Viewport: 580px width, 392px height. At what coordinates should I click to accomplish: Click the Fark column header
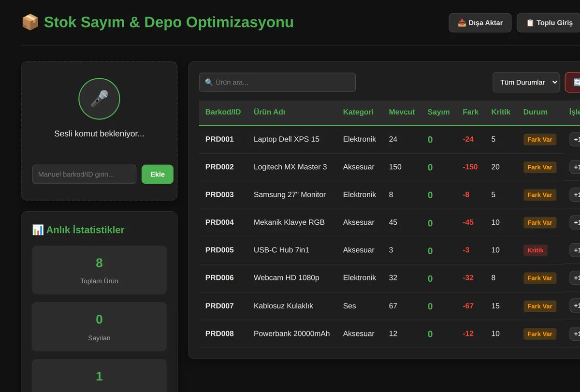point(470,112)
